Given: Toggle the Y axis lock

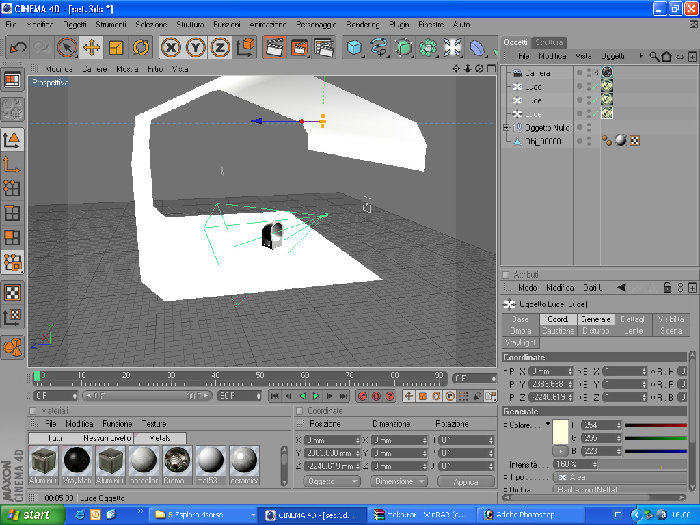Looking at the screenshot, I should 196,47.
